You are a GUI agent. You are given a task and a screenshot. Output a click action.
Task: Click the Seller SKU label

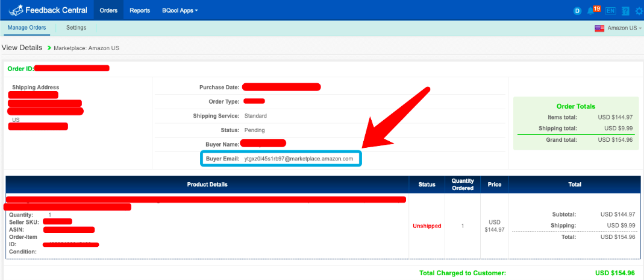24,222
